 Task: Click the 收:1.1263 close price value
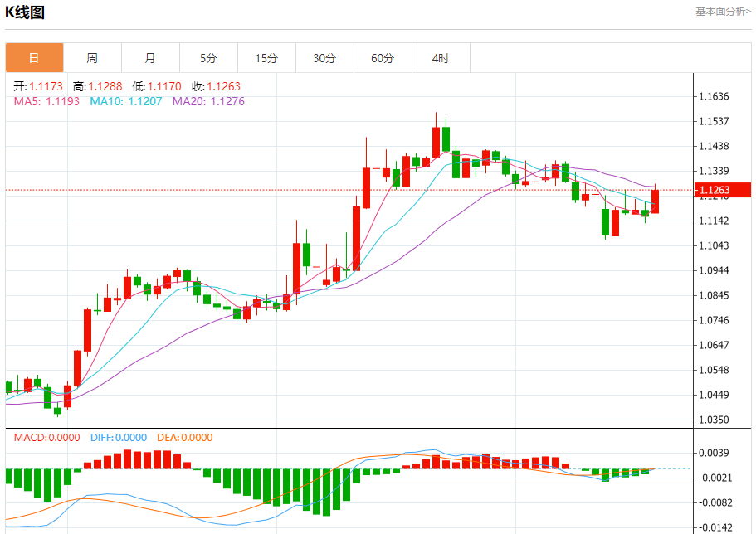click(216, 86)
